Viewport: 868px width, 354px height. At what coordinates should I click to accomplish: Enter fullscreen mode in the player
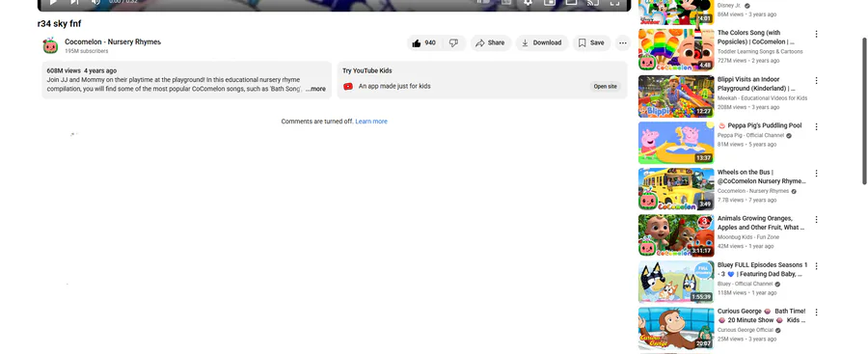[614, 3]
